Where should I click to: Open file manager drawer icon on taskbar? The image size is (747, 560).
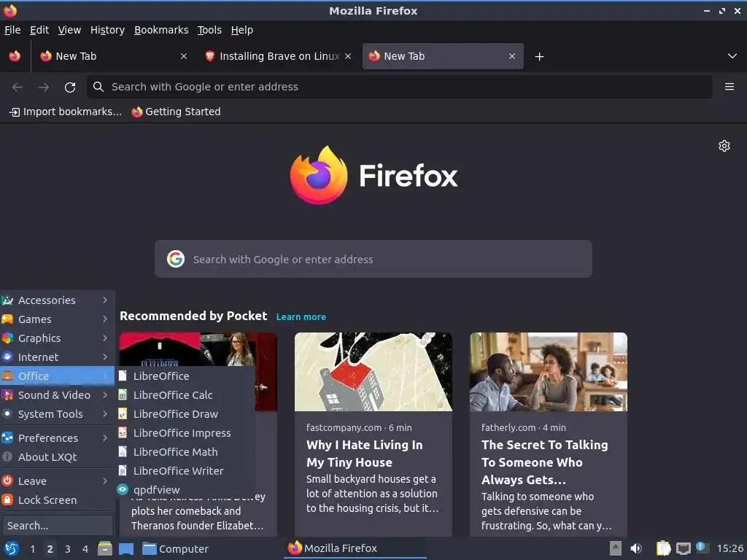105,549
